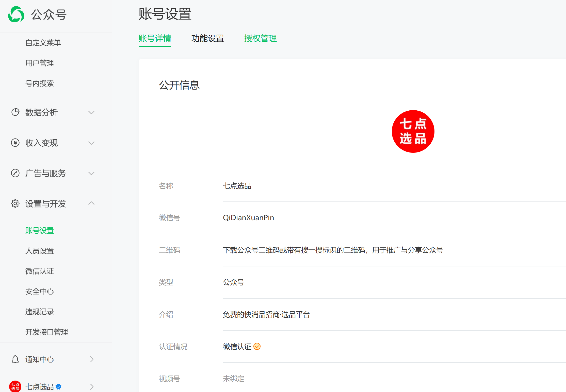The height and width of the screenshot is (392, 566).
Task: Click the 通知中心 bell icon
Action: [15, 359]
